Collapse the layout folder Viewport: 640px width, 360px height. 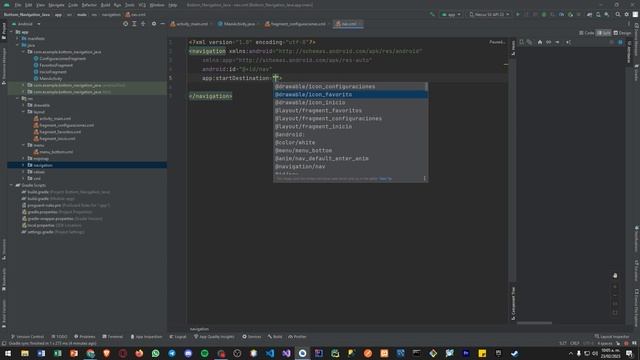tap(24, 111)
